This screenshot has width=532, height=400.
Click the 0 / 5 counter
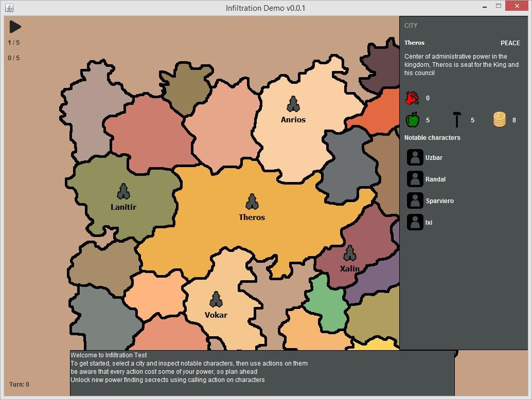click(13, 58)
